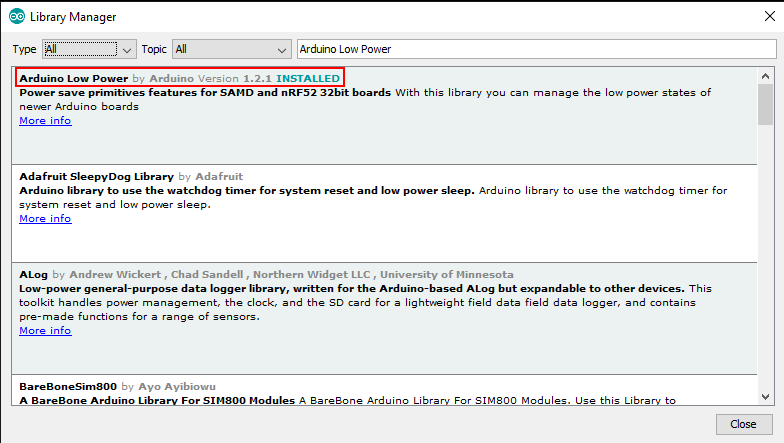This screenshot has height=443, width=784.
Task: Click the Arduino logo icon in title bar
Action: tap(17, 16)
